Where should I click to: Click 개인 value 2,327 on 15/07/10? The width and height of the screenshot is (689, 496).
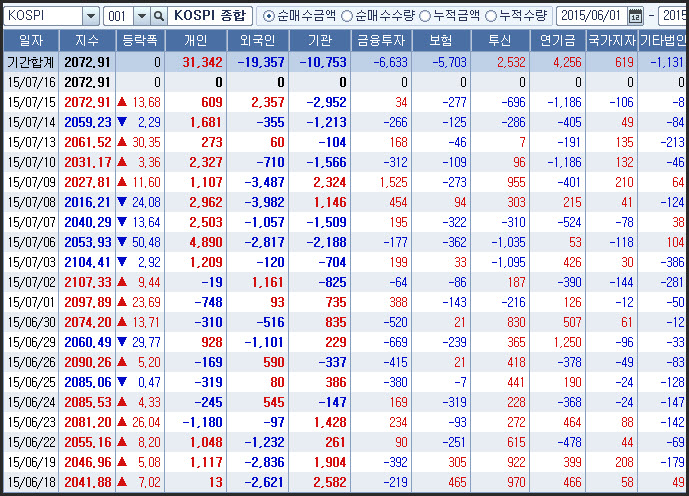click(x=206, y=162)
